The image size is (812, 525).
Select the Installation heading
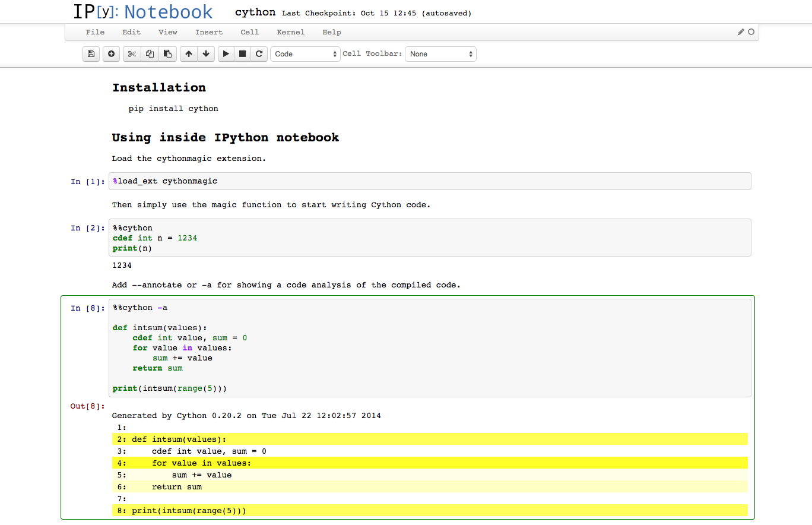(x=159, y=87)
